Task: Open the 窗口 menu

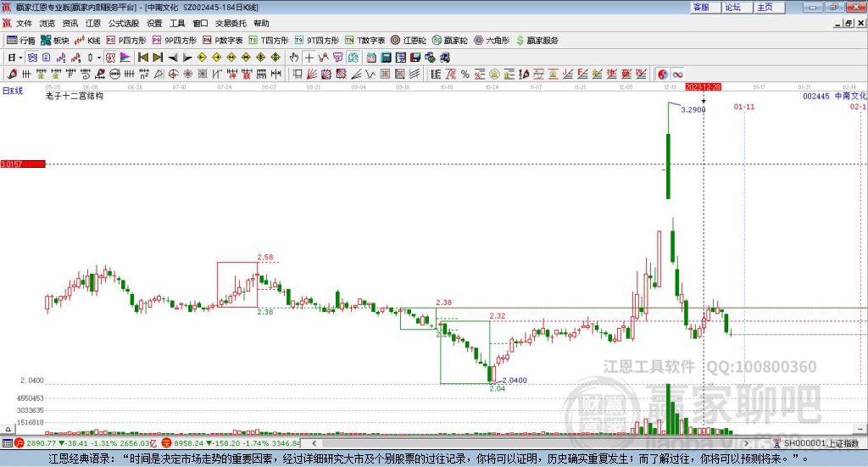Action: 200,23
